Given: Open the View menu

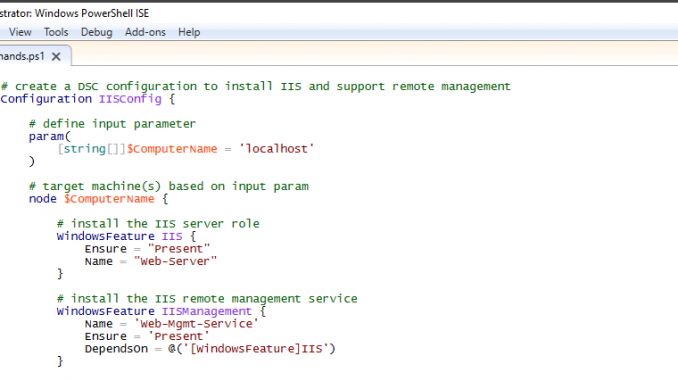Looking at the screenshot, I should pyautogui.click(x=20, y=32).
